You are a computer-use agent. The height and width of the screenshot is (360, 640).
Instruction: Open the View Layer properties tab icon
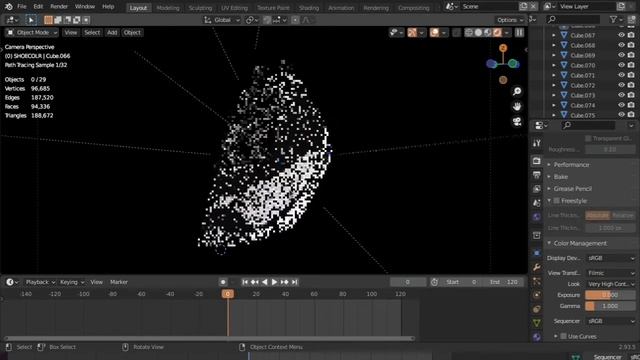(537, 189)
